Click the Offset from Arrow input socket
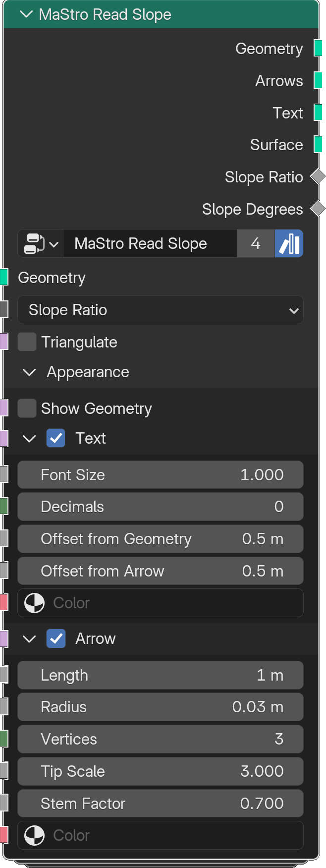 coord(4,571)
